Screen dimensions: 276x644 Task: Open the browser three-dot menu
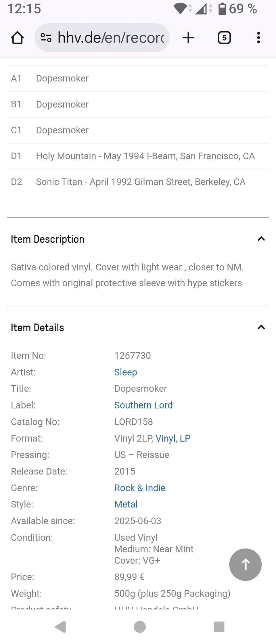pyautogui.click(x=258, y=38)
